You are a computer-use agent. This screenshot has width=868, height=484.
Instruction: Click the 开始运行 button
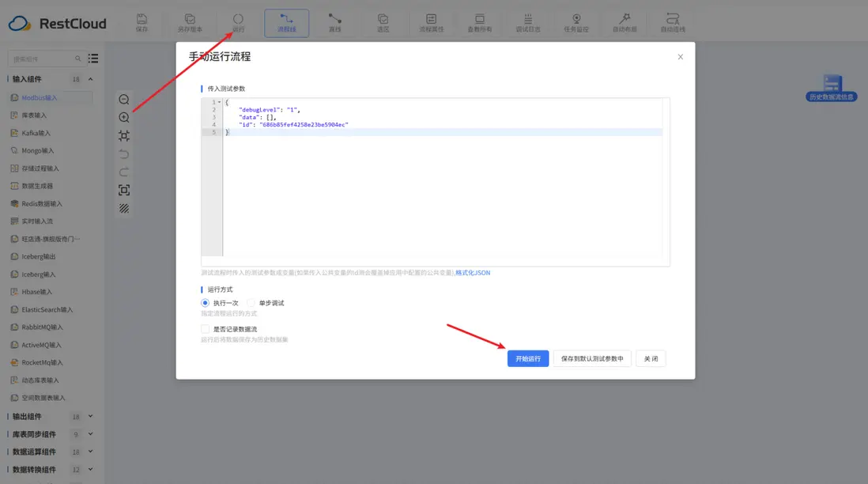click(527, 359)
